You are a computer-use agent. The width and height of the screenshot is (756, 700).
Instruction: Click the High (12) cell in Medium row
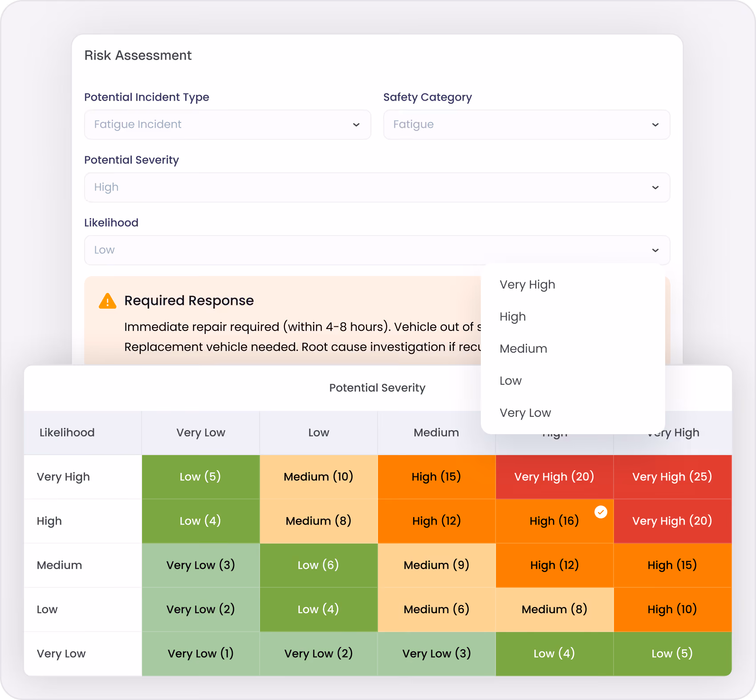[x=554, y=565]
